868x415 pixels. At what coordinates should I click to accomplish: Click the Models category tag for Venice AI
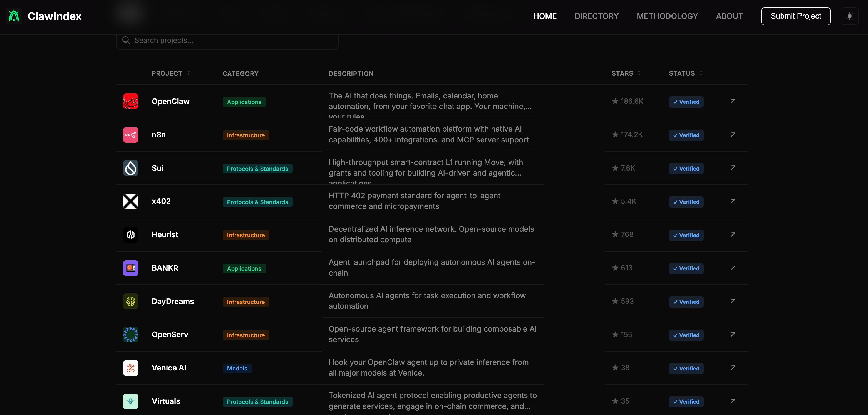pyautogui.click(x=237, y=368)
